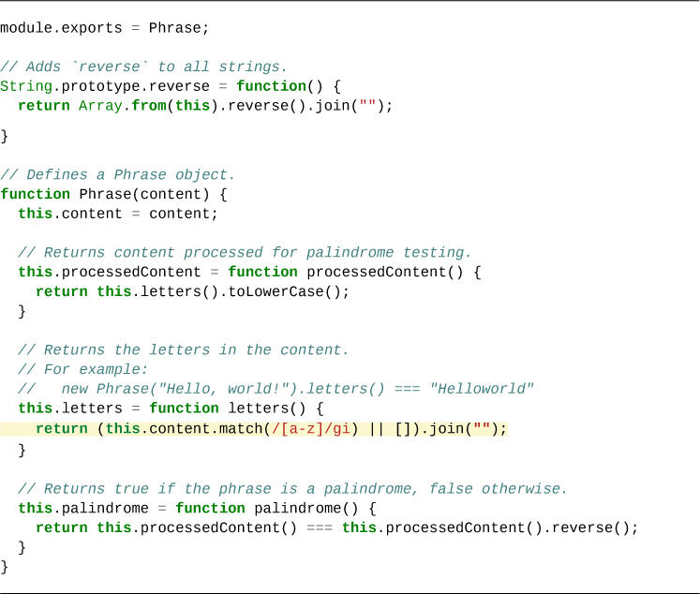The image size is (700, 594).
Task: Click the 'Returns the letters in the content' comment
Action: click(183, 350)
